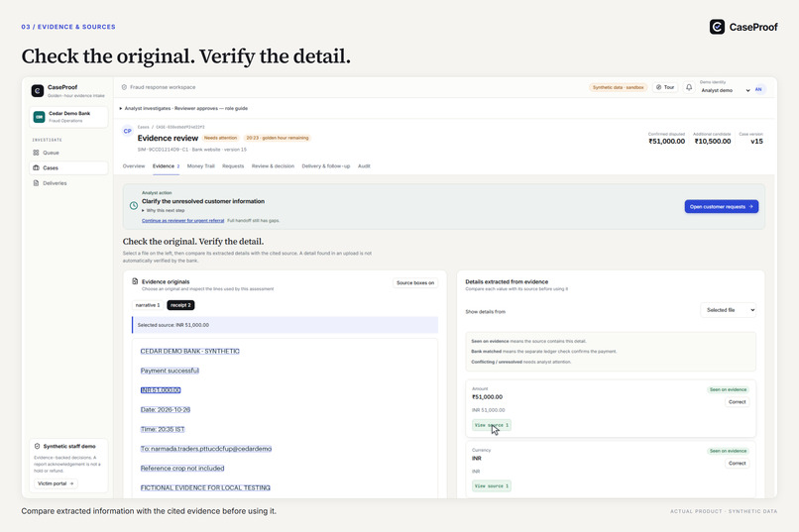
Task: Click the Payment successful line
Action: 170,371
